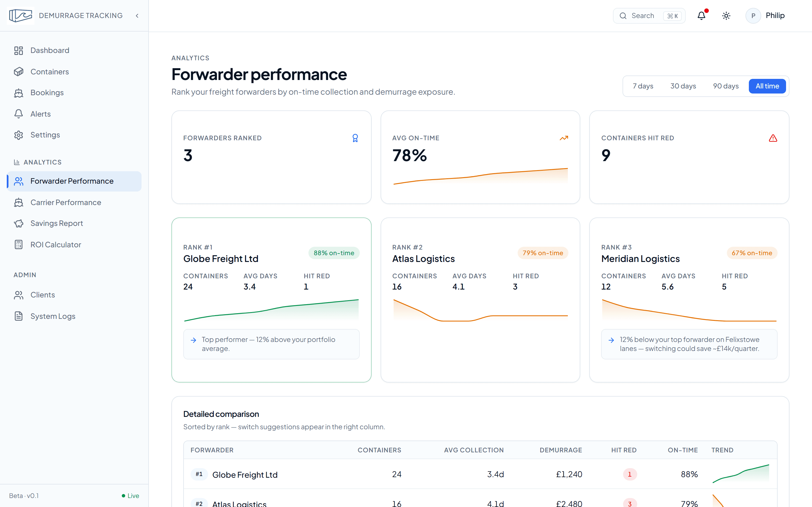
Task: Open System Logs in admin
Action: (53, 316)
